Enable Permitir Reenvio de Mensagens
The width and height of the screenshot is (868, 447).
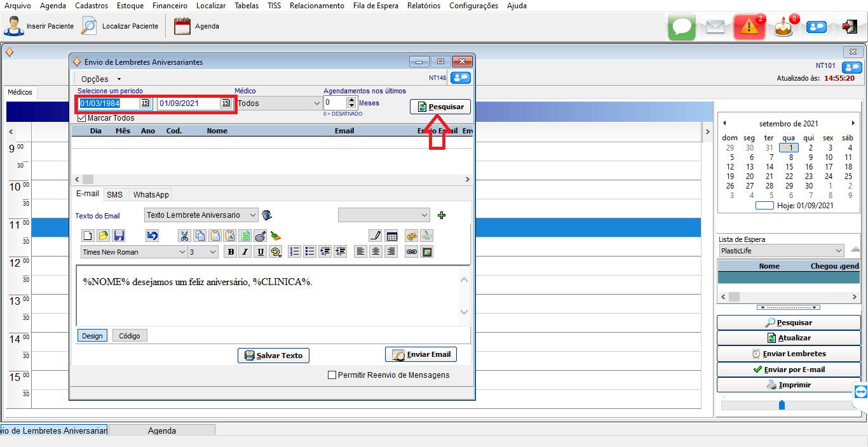point(332,375)
